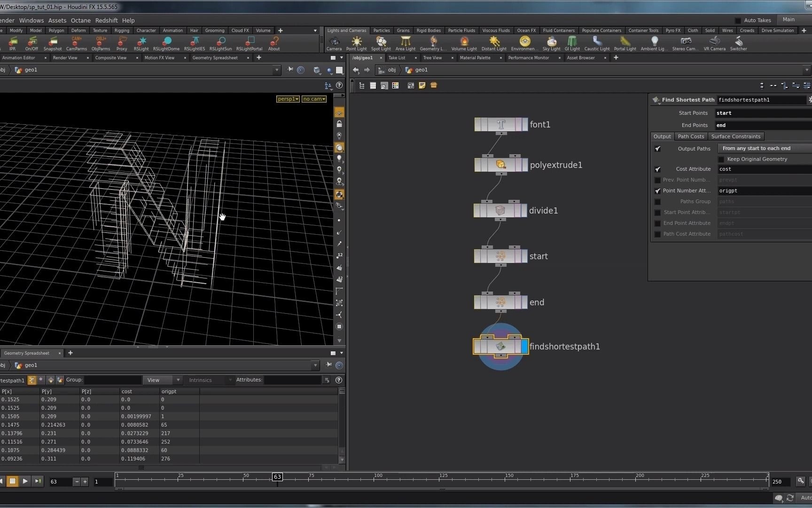Expand the no cam camera dropdown
This screenshot has height=508, width=812.
pyautogui.click(x=314, y=99)
